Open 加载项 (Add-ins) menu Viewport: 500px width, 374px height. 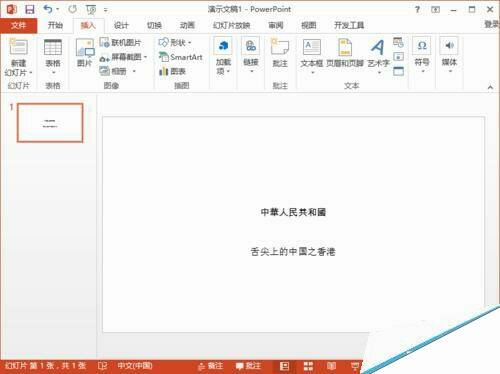point(223,56)
